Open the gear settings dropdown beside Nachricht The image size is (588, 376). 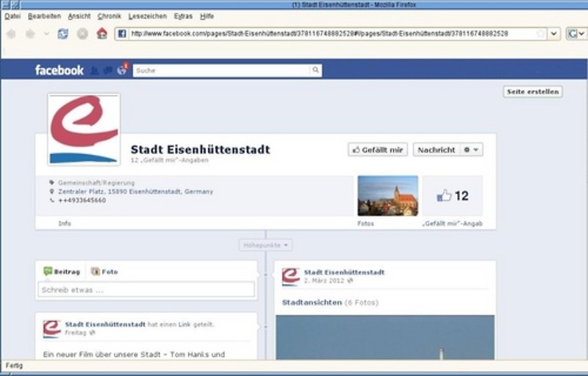(471, 150)
